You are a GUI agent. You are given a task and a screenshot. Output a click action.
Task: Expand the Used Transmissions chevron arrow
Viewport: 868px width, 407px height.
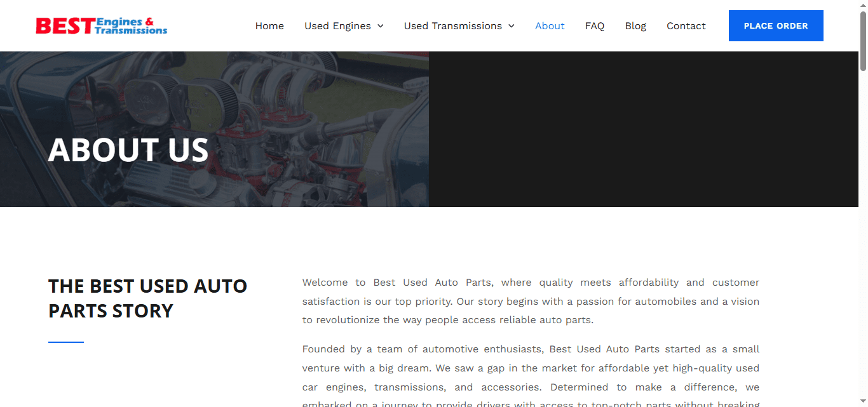[512, 26]
